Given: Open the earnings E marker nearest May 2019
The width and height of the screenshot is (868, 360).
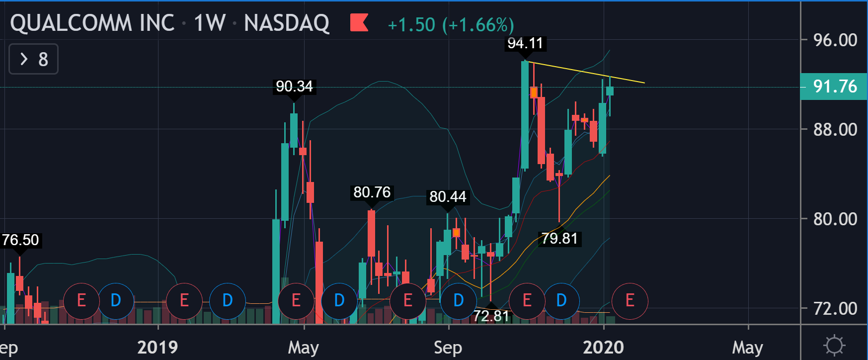Looking at the screenshot, I should coord(296,301).
